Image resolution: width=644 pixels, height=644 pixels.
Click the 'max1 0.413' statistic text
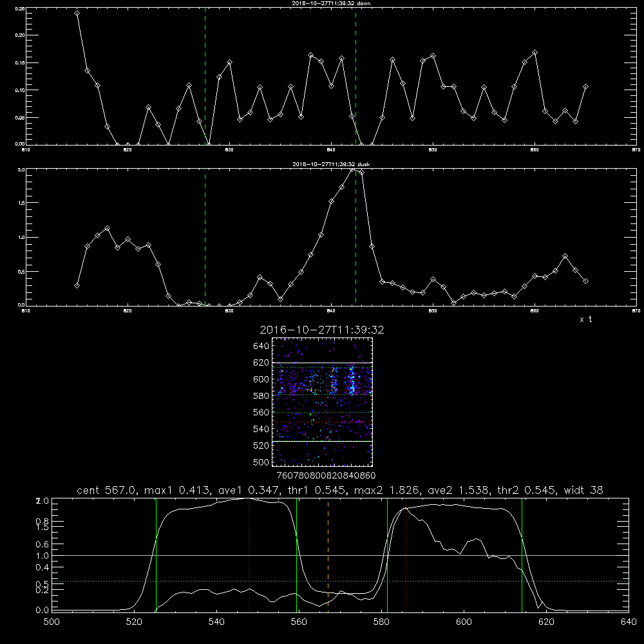pyautogui.click(x=178, y=490)
